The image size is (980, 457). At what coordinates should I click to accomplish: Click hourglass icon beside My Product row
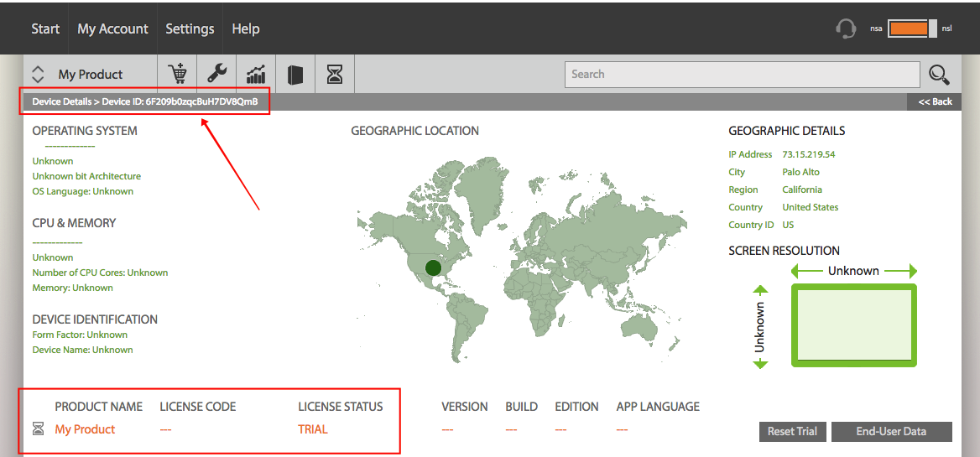point(38,428)
